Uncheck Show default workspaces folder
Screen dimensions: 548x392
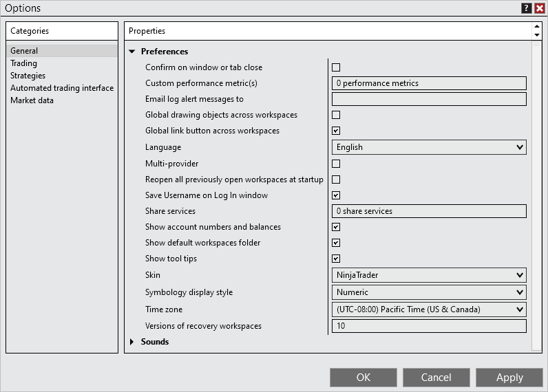[336, 243]
